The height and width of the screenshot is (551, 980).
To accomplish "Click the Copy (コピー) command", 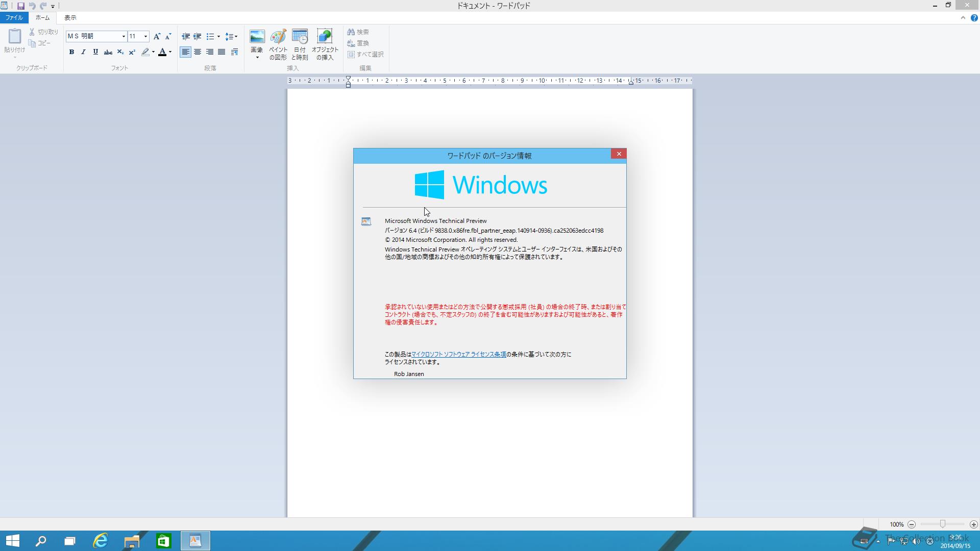I will pos(40,43).
